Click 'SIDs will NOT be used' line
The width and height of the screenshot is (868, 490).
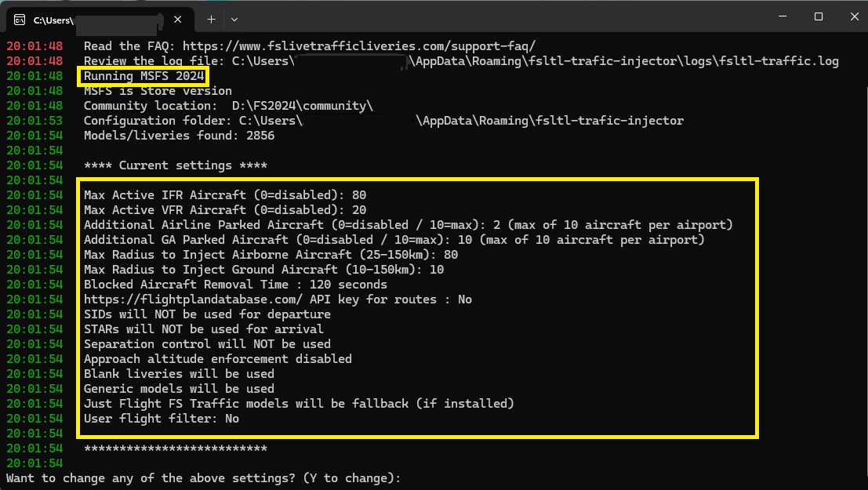[x=207, y=314]
